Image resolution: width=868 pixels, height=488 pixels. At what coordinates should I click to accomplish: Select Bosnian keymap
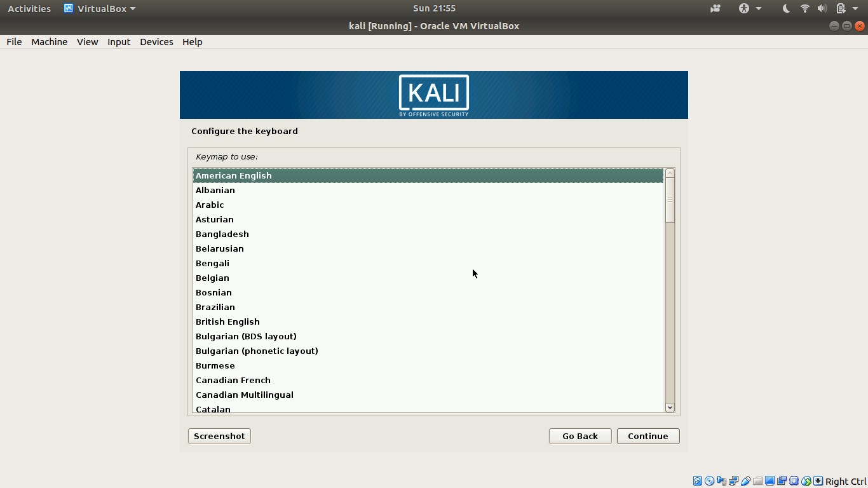point(428,292)
